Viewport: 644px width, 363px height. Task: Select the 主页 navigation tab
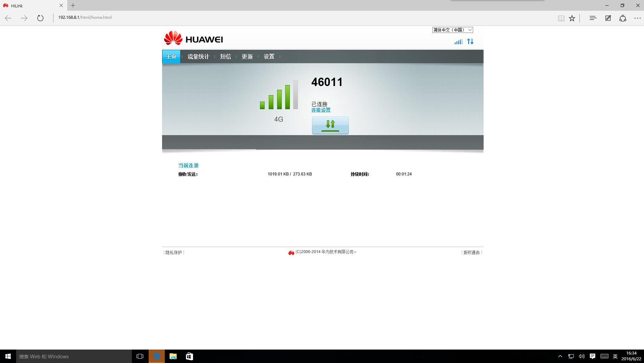[171, 56]
